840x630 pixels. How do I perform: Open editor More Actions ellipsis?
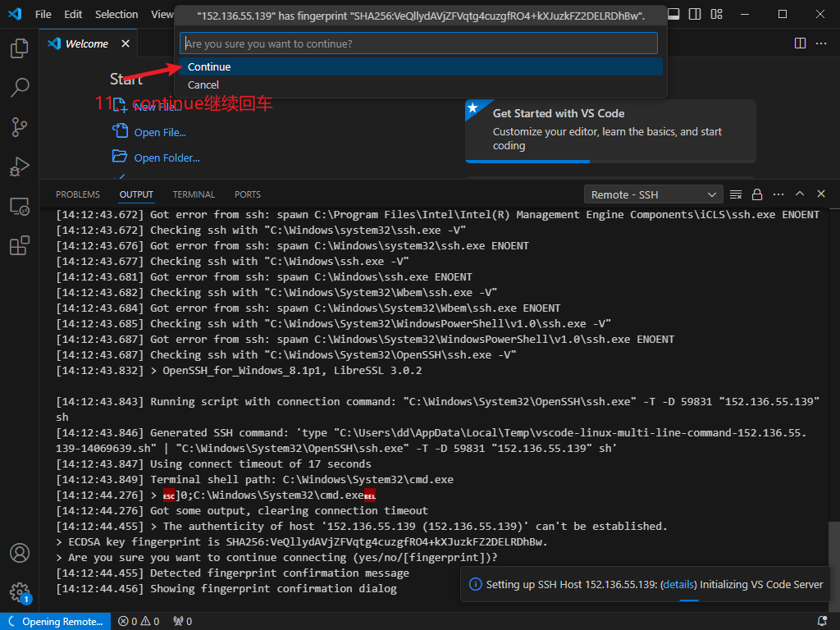click(820, 43)
